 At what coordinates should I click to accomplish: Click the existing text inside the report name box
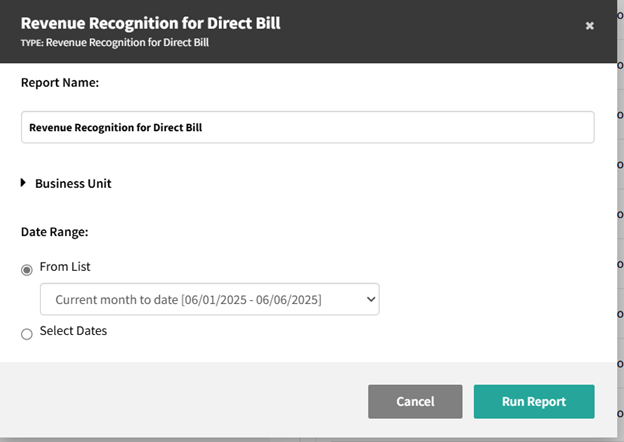tap(115, 128)
